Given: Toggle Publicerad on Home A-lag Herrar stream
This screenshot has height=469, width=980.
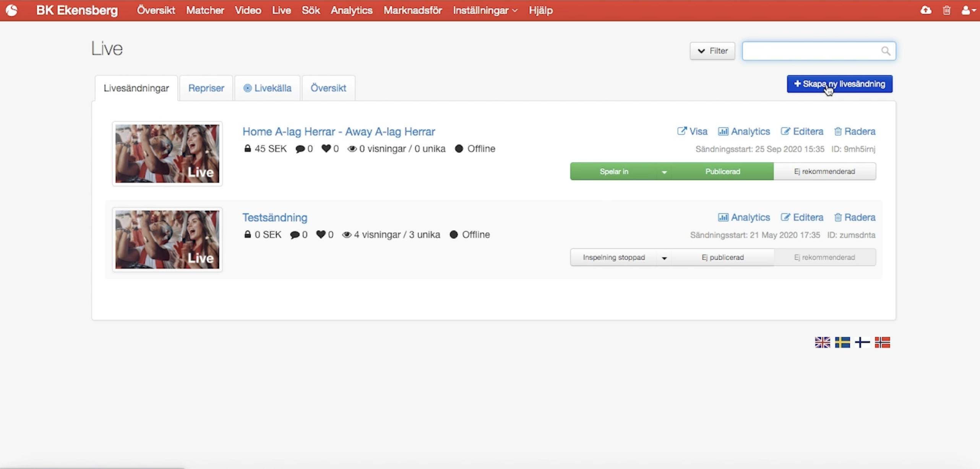Looking at the screenshot, I should click(x=723, y=171).
